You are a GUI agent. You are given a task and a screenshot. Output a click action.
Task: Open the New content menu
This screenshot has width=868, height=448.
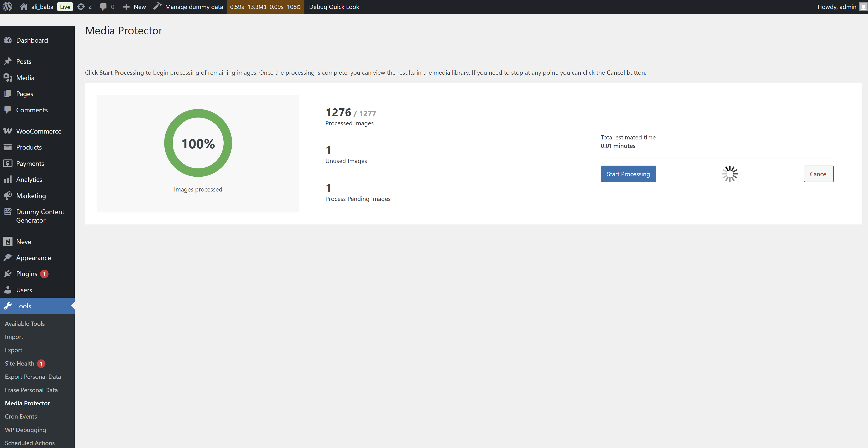[x=135, y=7]
